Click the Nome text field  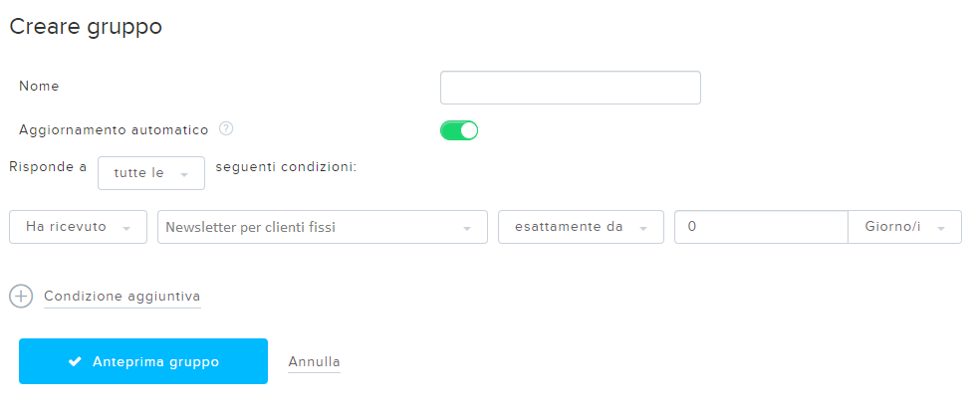coord(571,88)
